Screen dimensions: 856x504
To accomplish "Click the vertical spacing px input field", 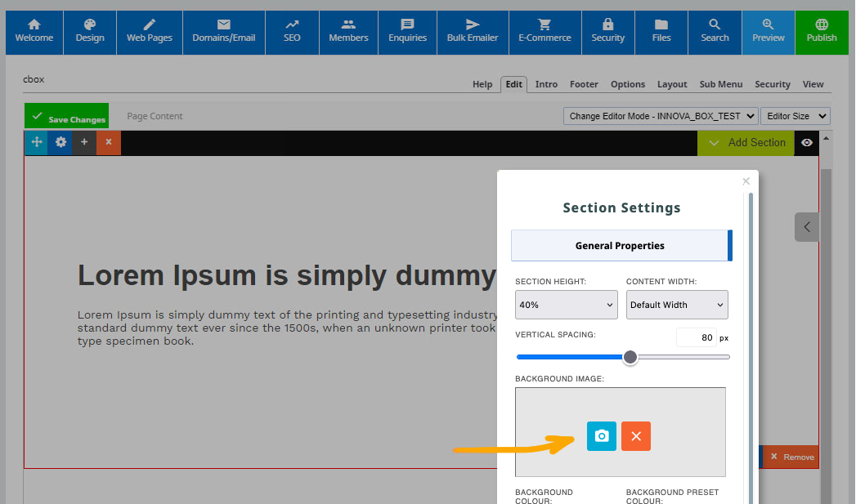I will tap(696, 337).
